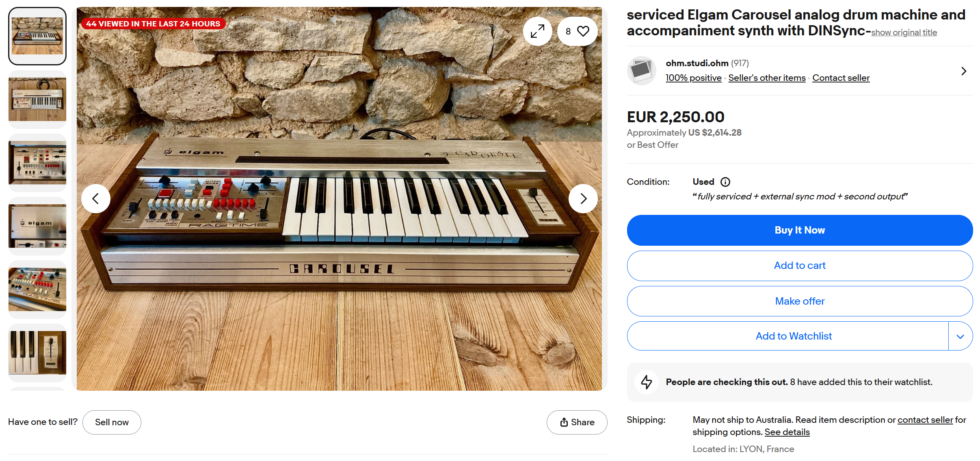Image resolution: width=980 pixels, height=461 pixels.
Task: Open seller details chevron arrow
Action: (x=963, y=71)
